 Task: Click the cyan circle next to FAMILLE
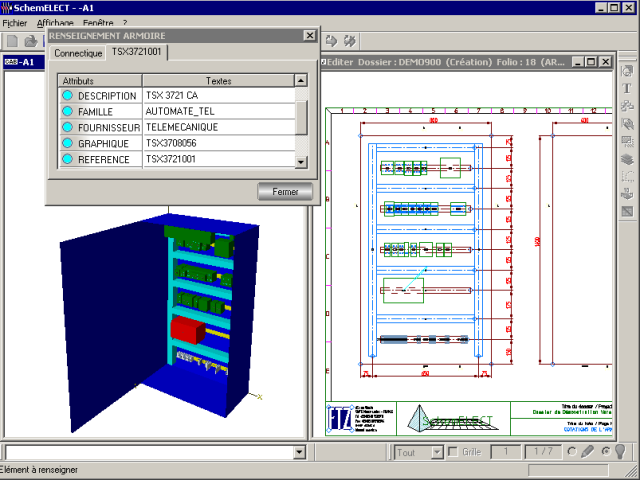67,111
